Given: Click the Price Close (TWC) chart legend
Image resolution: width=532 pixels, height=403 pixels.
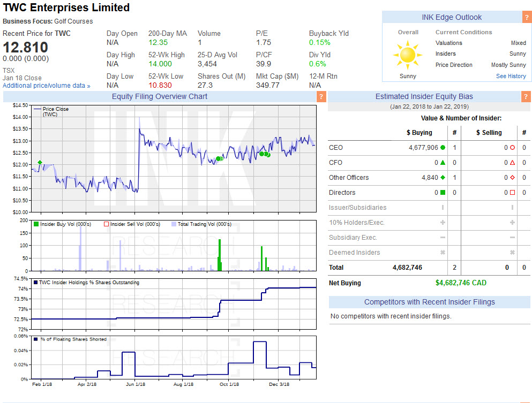Looking at the screenshot, I should [51, 111].
